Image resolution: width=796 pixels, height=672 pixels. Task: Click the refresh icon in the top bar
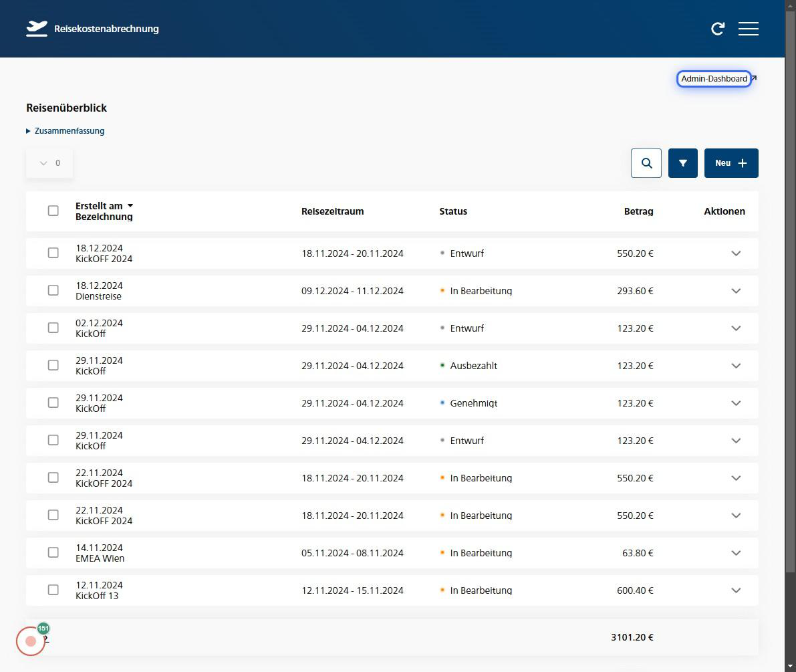pos(718,29)
